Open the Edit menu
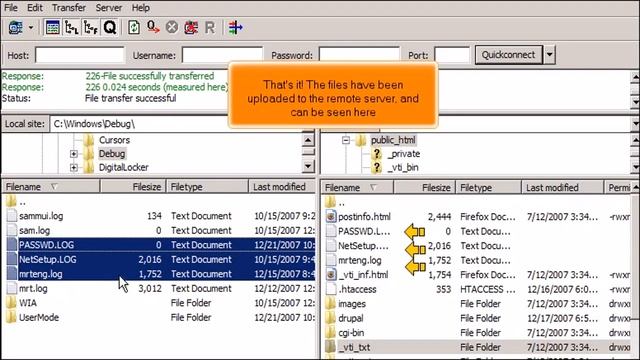The width and height of the screenshot is (640, 360). [35, 7]
